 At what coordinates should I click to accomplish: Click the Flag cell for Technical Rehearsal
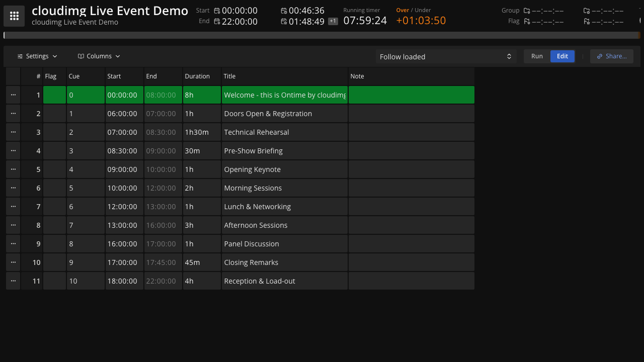(x=54, y=132)
